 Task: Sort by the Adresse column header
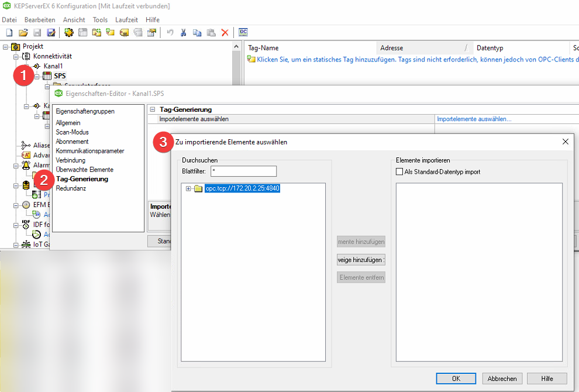click(424, 48)
